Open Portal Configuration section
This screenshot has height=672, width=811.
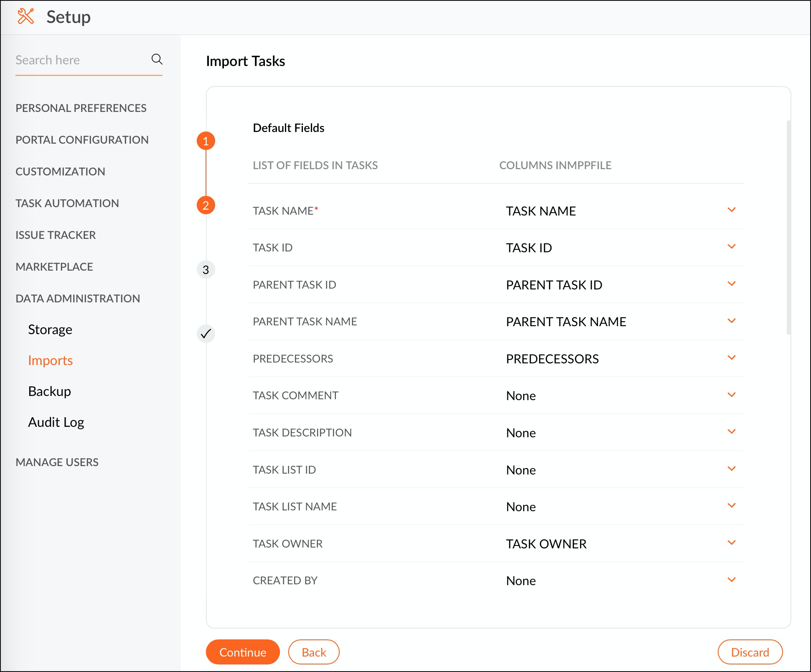point(82,140)
